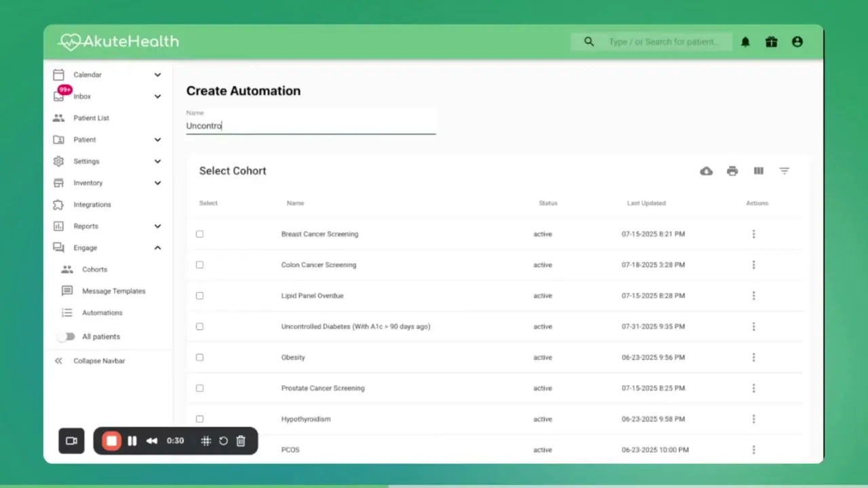Tick the Prostate Cancer Screening checkbox
The image size is (868, 488).
point(199,388)
